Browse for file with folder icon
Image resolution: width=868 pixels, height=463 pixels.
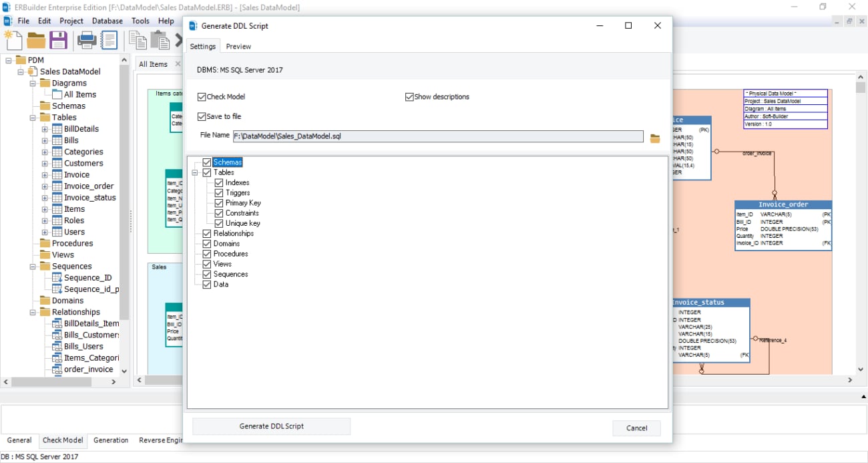[655, 138]
